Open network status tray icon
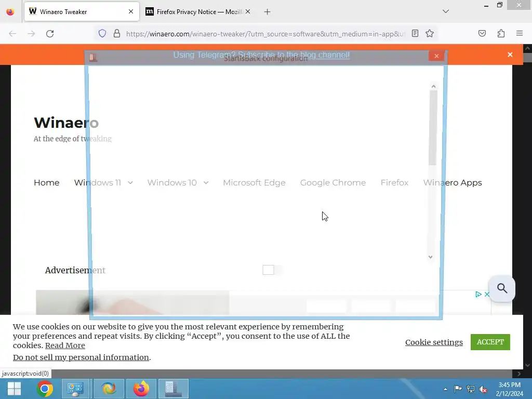This screenshot has width=532, height=399. click(471, 389)
